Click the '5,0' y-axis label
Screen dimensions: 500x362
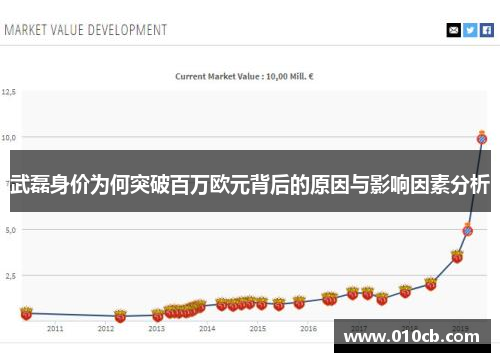(10, 230)
